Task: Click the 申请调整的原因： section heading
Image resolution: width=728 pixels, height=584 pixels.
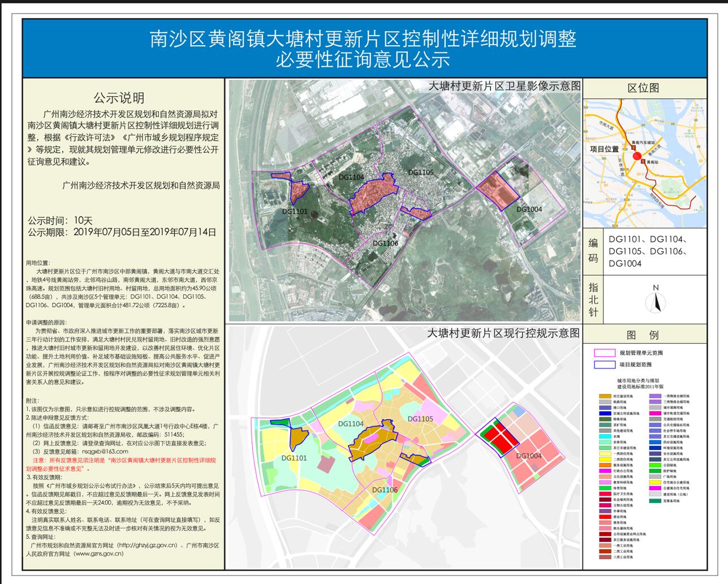Action: pos(48,322)
